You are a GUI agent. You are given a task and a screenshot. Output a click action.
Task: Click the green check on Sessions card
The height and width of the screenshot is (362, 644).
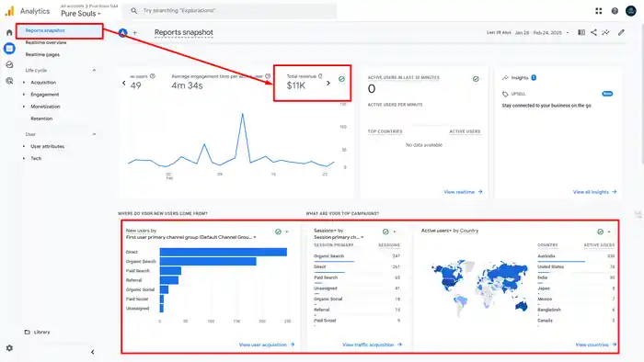pos(385,232)
